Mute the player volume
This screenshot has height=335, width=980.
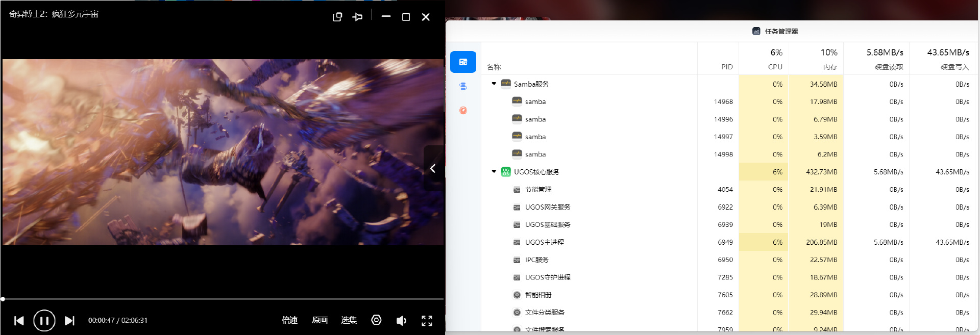(x=402, y=321)
